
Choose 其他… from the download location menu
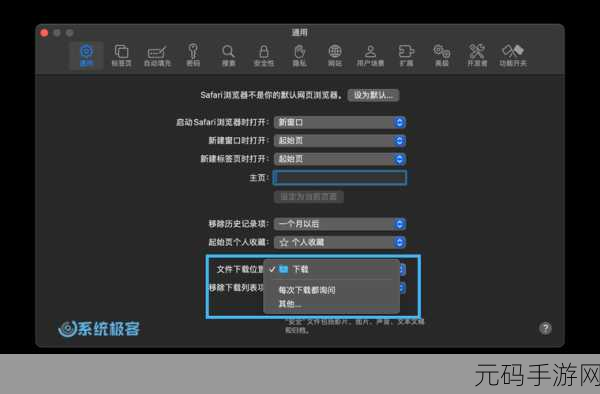click(x=332, y=304)
